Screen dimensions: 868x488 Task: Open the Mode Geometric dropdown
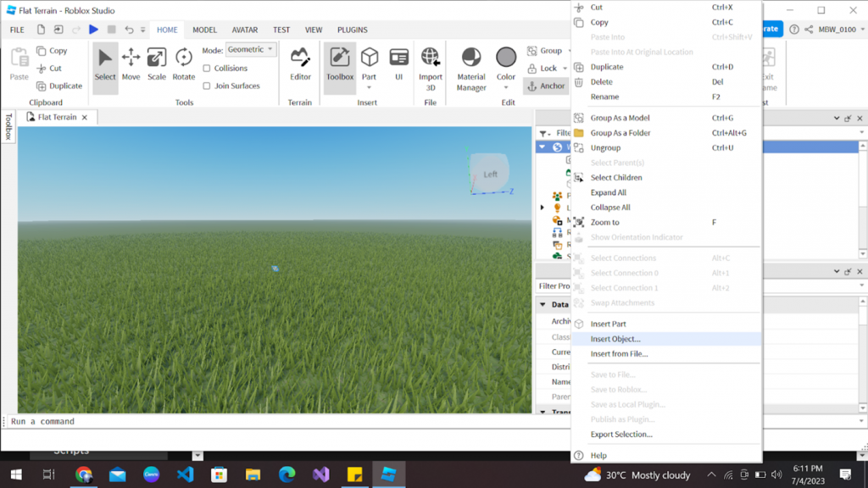[251, 49]
